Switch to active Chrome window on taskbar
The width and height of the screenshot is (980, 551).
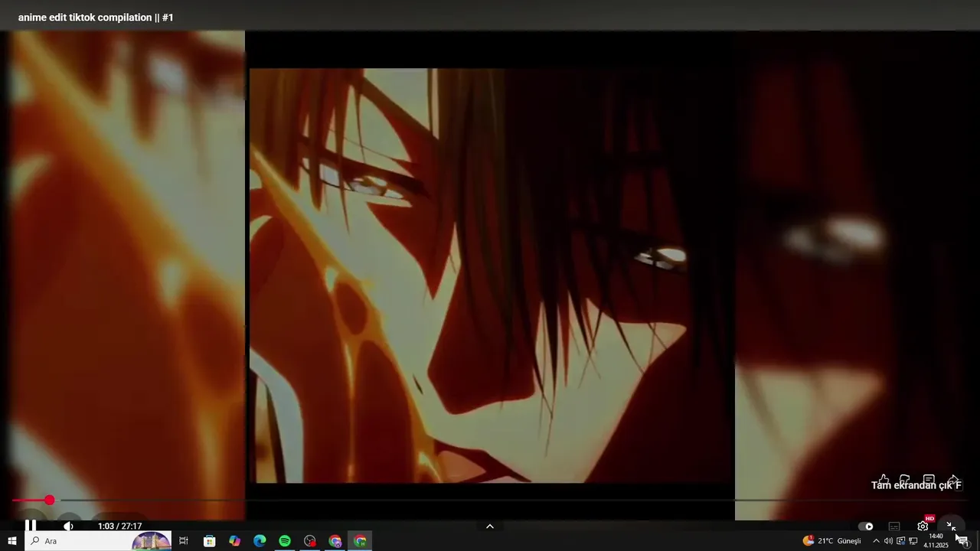pos(361,541)
